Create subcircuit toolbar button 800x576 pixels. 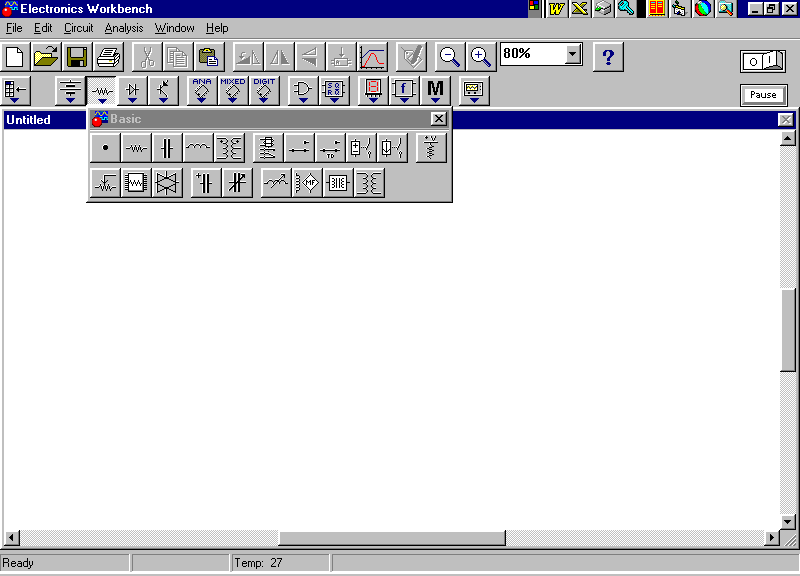click(x=341, y=57)
